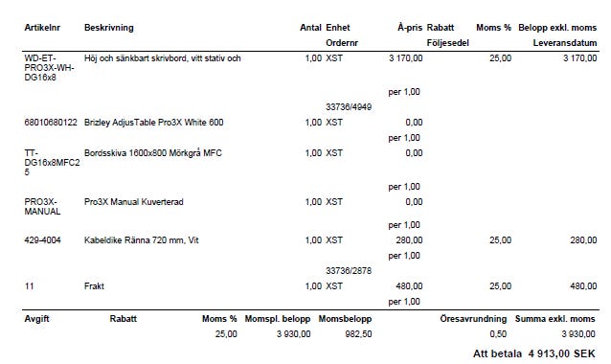This screenshot has width=611, height=364.
Task: Click the Pro3X Manual Kuverterad description
Action: point(134,202)
